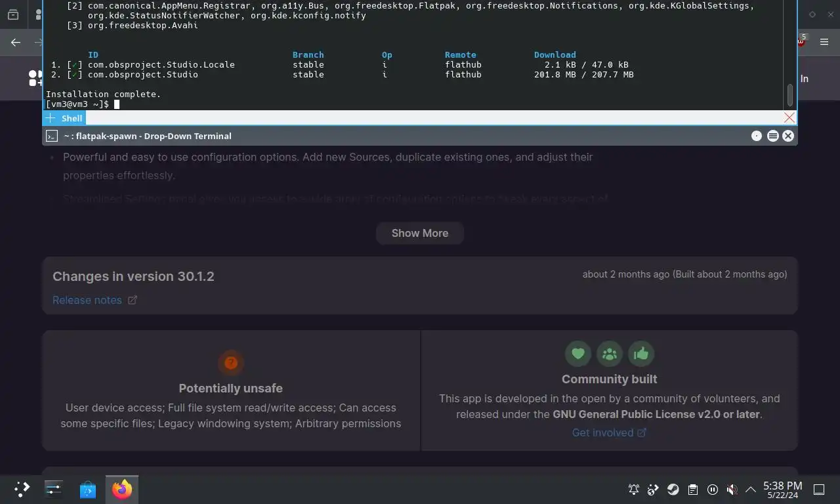Open notifications bell in system tray
Screen dimensions: 840x504
click(x=634, y=489)
